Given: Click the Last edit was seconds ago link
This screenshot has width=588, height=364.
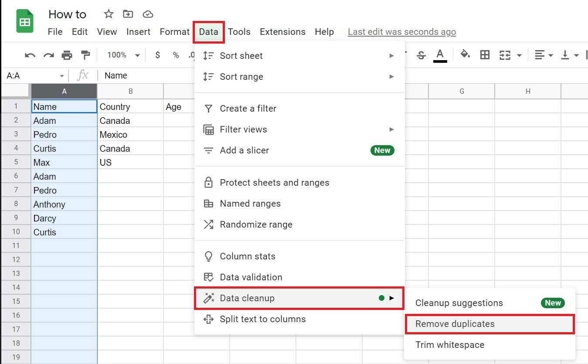Looking at the screenshot, I should [x=401, y=31].
